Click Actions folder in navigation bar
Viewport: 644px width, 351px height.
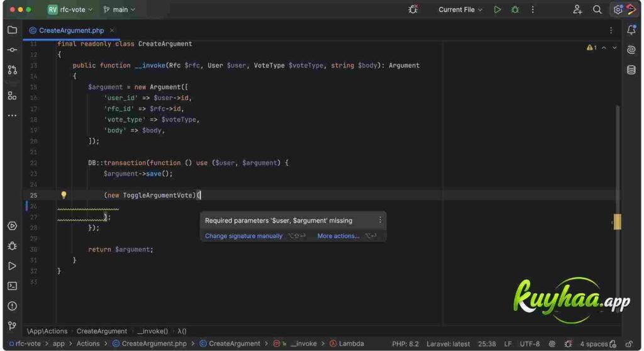pos(88,343)
